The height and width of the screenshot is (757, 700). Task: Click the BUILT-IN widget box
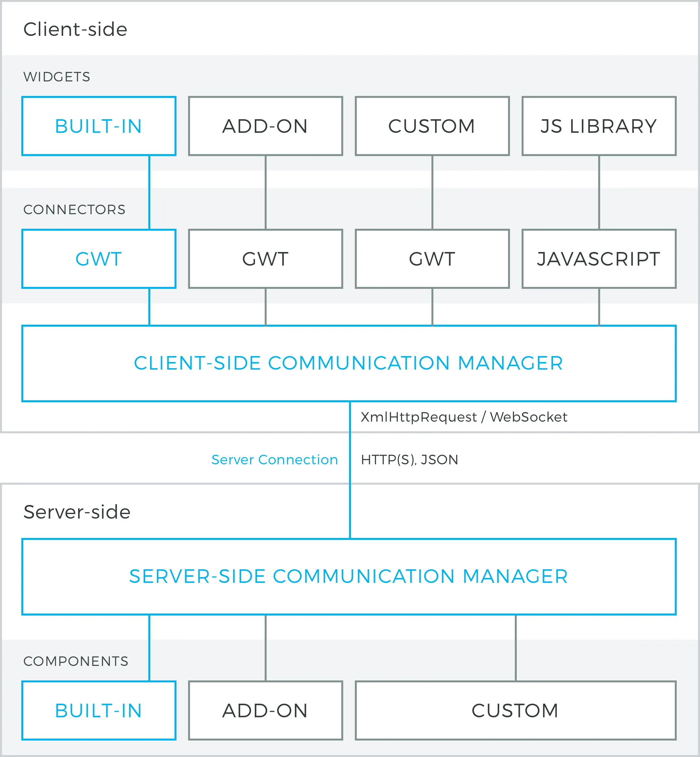pyautogui.click(x=99, y=126)
